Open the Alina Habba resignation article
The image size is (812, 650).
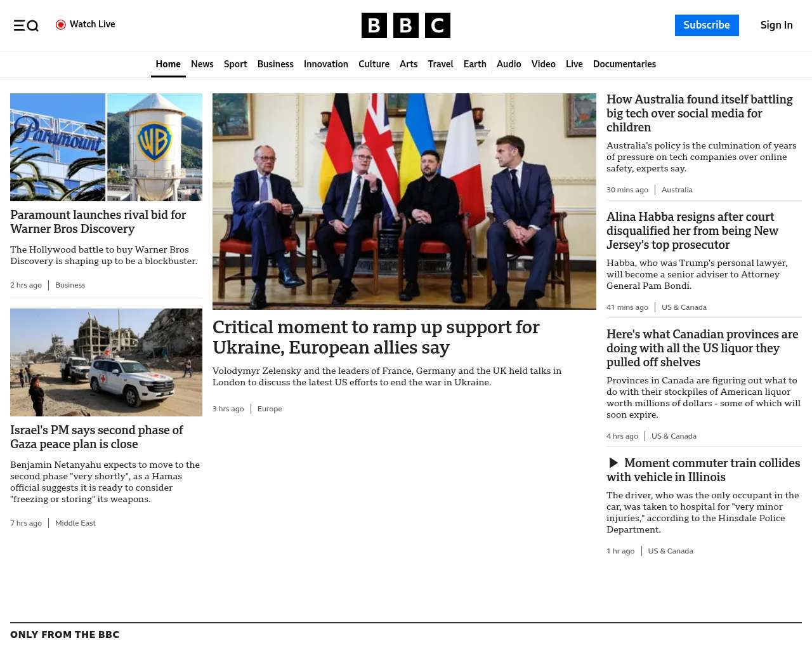point(692,230)
